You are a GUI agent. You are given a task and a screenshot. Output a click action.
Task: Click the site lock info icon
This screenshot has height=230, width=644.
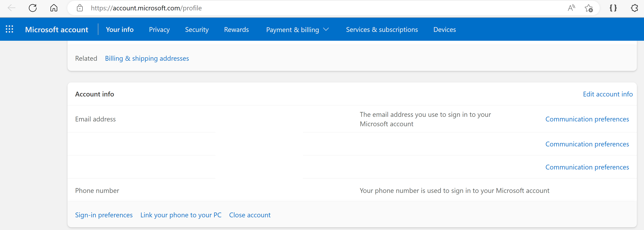point(80,8)
